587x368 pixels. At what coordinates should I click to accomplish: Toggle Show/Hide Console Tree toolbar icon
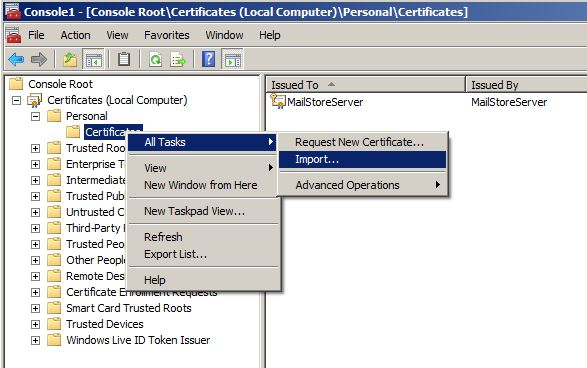tap(94, 59)
